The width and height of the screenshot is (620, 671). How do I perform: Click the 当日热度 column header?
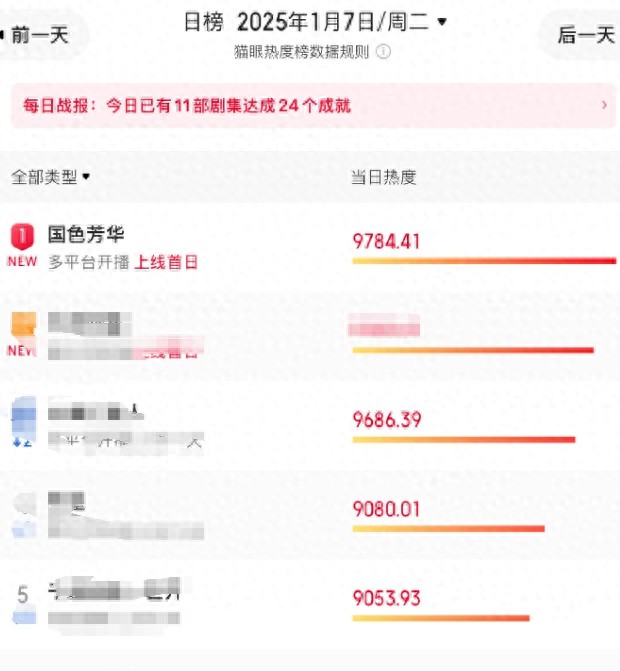(x=383, y=177)
